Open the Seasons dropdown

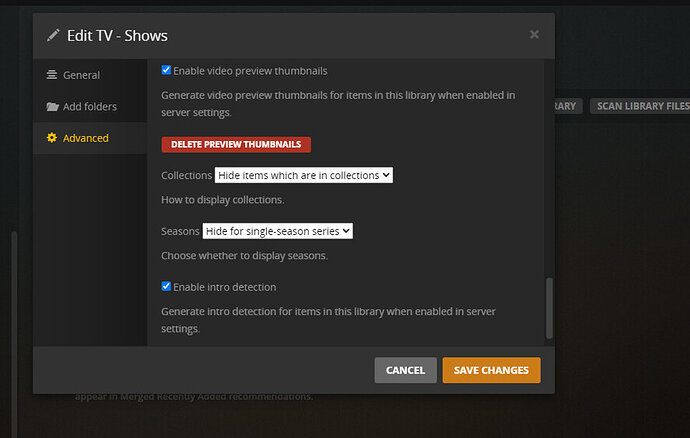coord(278,231)
